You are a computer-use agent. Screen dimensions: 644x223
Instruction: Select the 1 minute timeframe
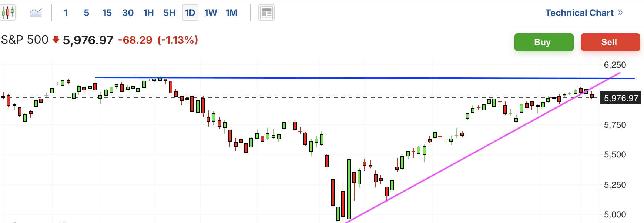pos(66,13)
